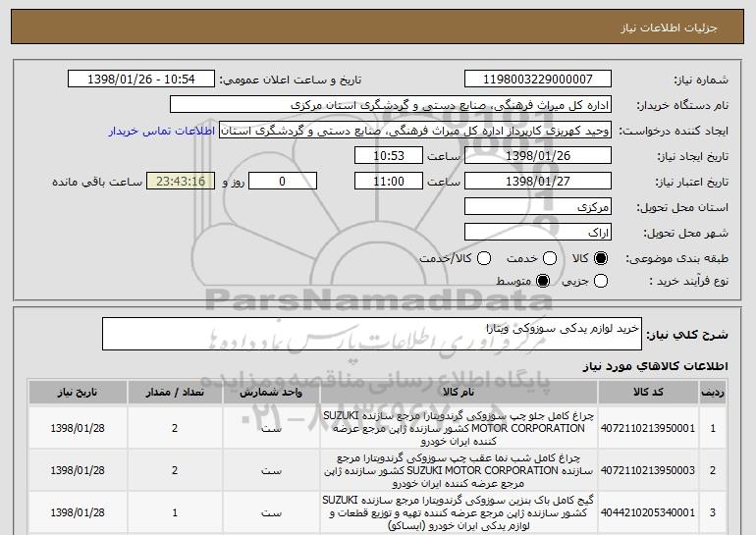The height and width of the screenshot is (535, 756).
Task: Select the جزیی purchase type radio
Action: coord(600,281)
